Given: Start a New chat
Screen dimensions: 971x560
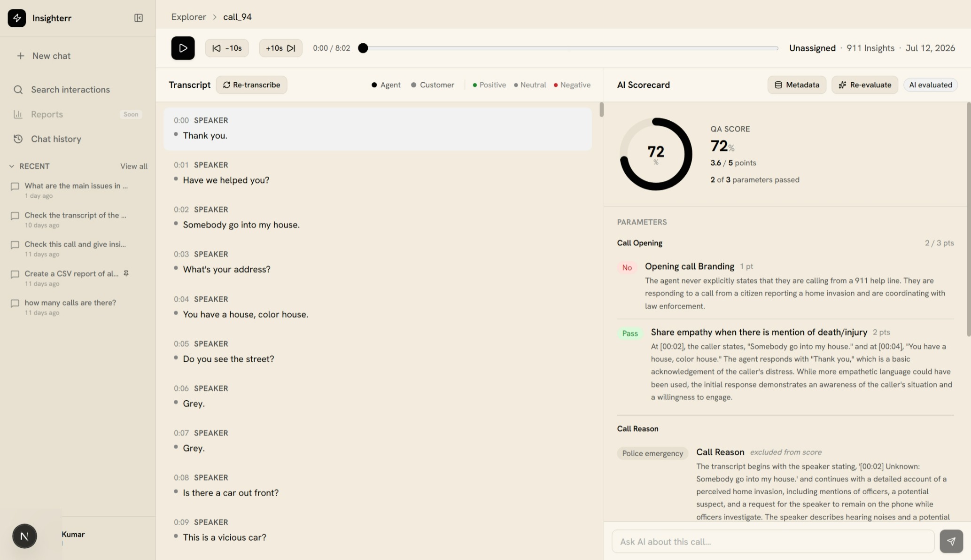Looking at the screenshot, I should pos(43,56).
